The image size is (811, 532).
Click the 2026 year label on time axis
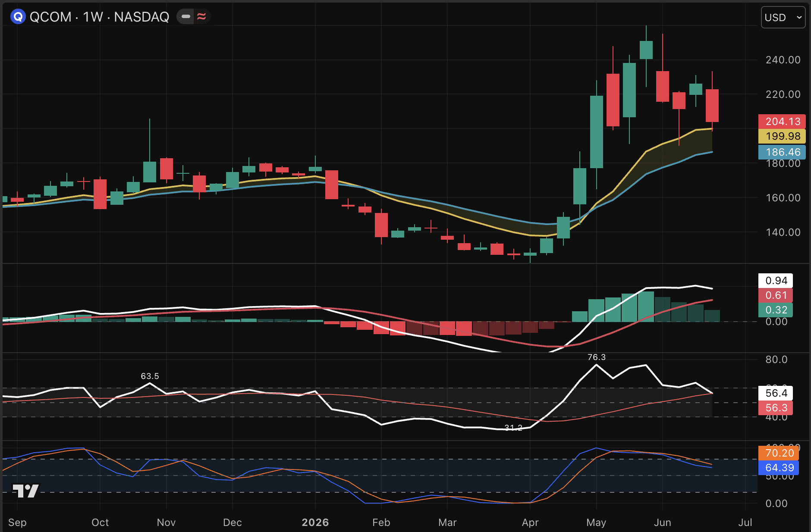[315, 523]
